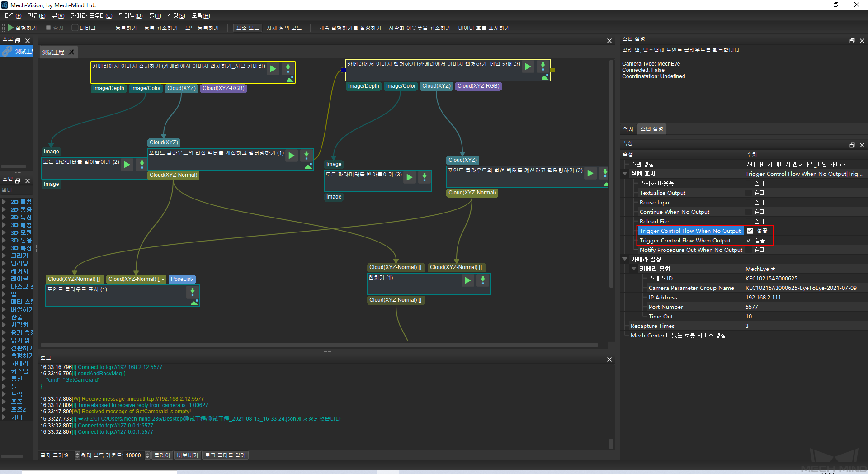Toggle the 디버그 debug checkbox
Viewport: 868px width, 474px height.
[x=75, y=28]
